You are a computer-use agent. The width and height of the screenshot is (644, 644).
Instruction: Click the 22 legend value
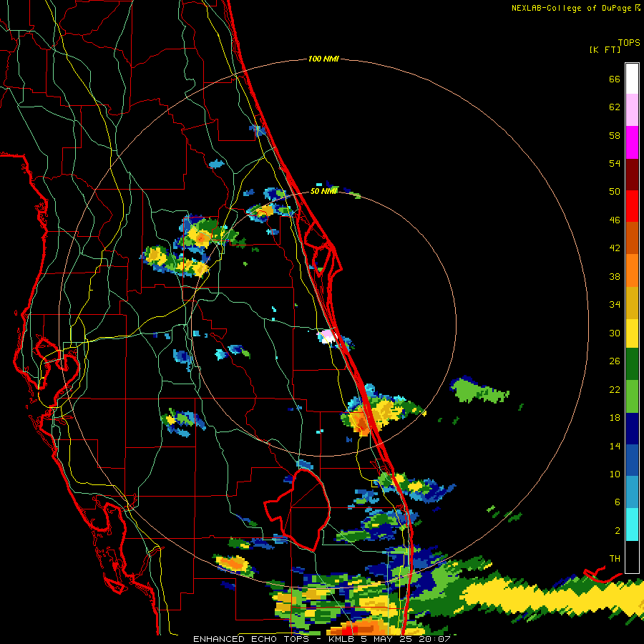pos(615,389)
